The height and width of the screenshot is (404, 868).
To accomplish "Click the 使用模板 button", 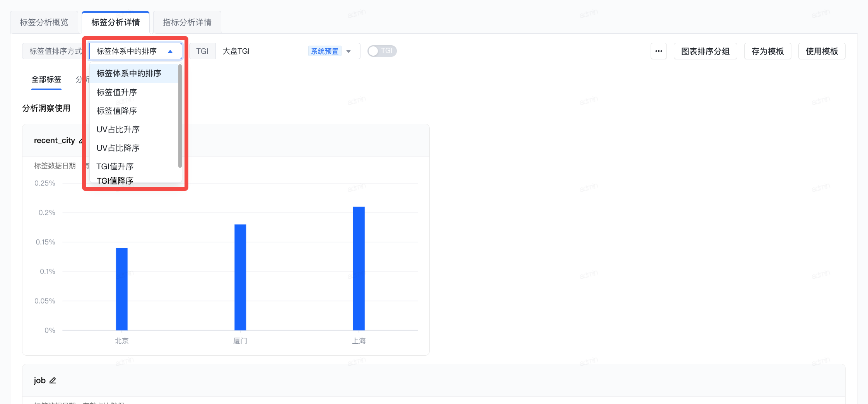I will 822,51.
